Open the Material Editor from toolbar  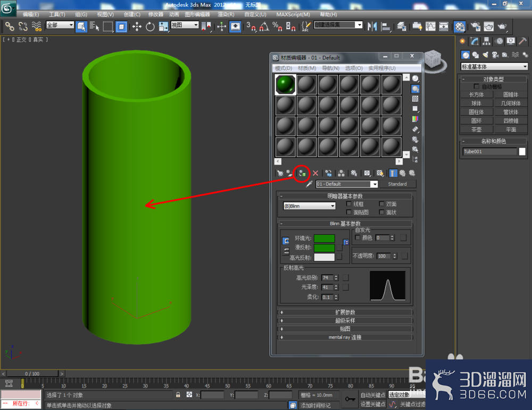coord(460,27)
